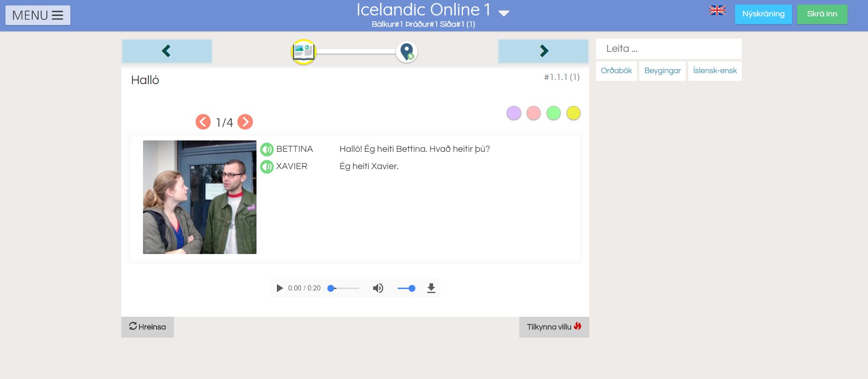Click the book lesson icon
The width and height of the screenshot is (868, 379).
[x=303, y=52]
